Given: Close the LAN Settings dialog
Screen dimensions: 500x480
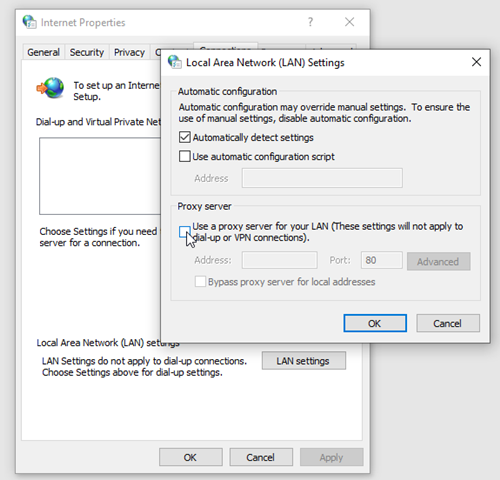Looking at the screenshot, I should click(476, 62).
